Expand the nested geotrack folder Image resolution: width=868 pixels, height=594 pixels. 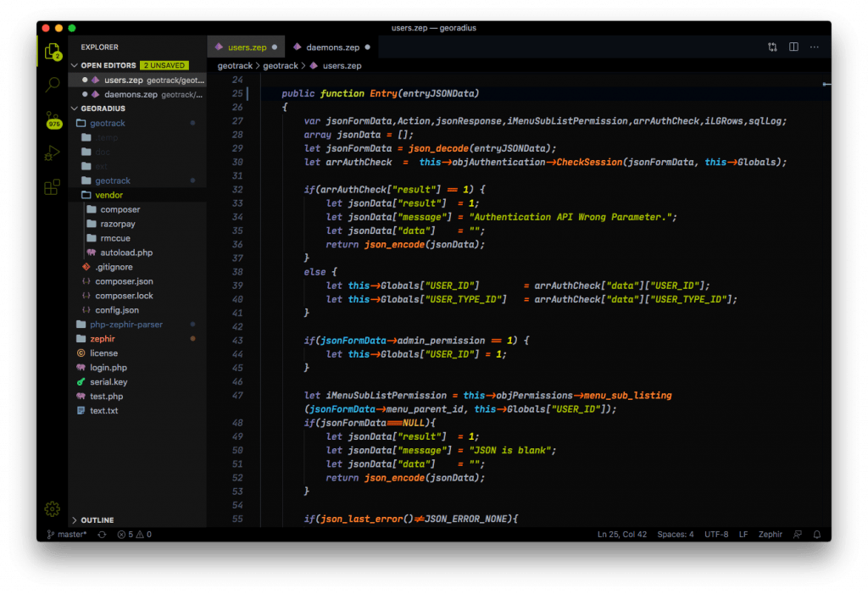click(137, 180)
